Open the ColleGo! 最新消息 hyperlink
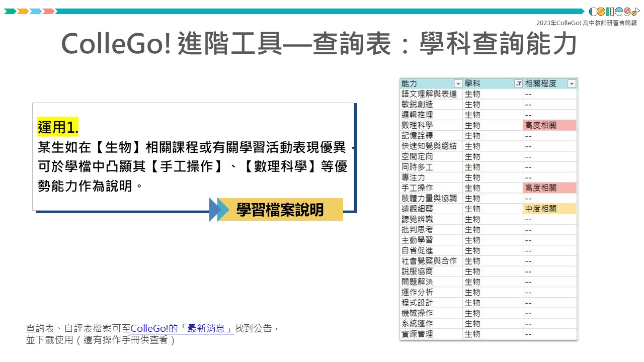 point(182,329)
